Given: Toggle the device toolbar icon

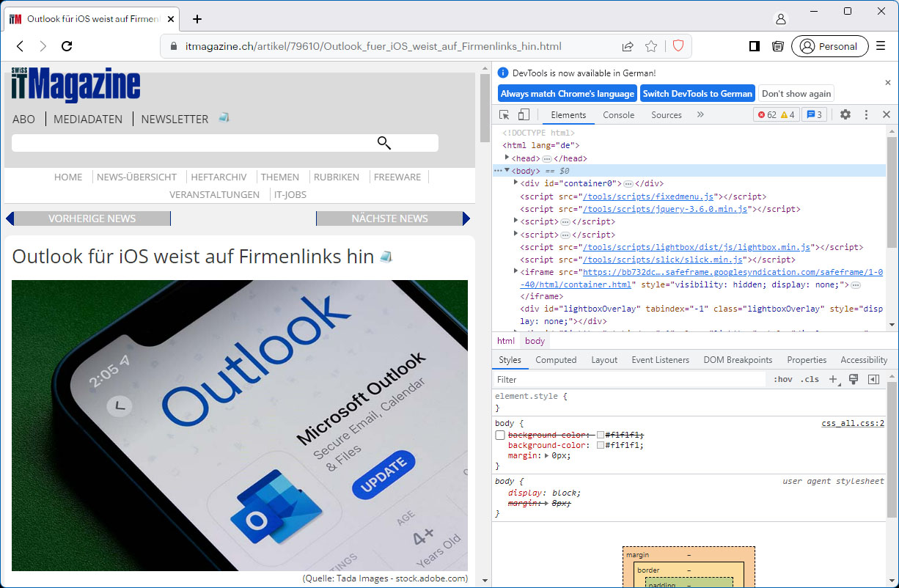Looking at the screenshot, I should (524, 114).
